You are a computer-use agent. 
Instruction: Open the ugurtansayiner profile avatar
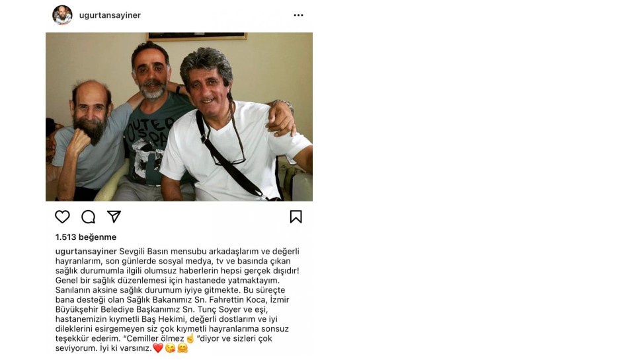pyautogui.click(x=62, y=15)
